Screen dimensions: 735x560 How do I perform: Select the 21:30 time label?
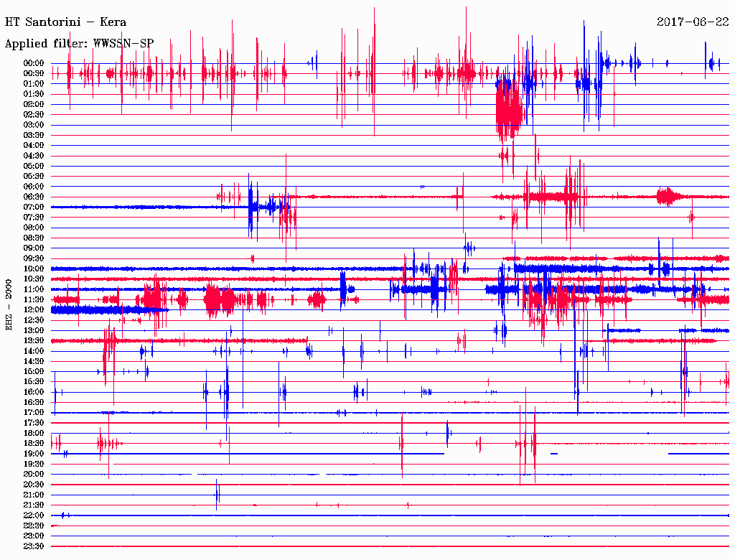pyautogui.click(x=34, y=505)
